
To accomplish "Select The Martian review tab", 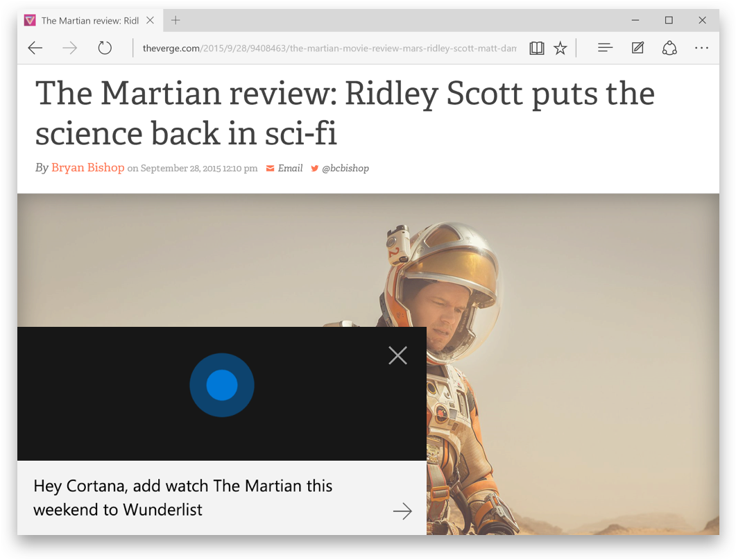I will [89, 21].
